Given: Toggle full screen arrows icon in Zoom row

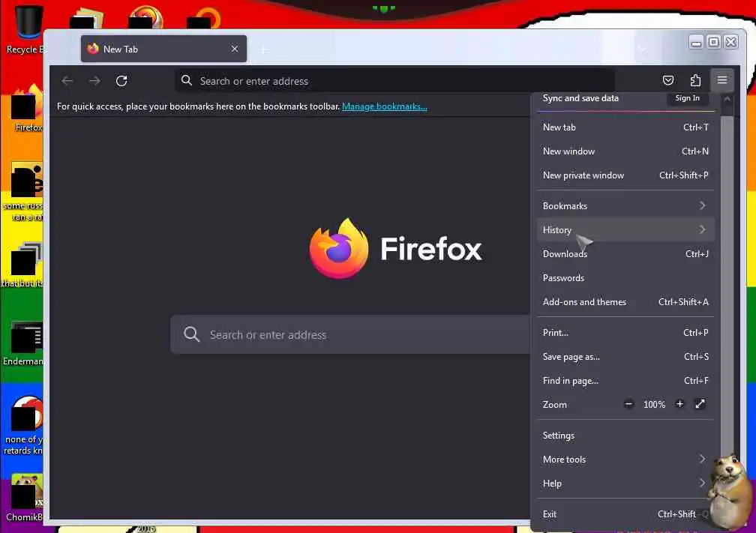Looking at the screenshot, I should click(700, 404).
